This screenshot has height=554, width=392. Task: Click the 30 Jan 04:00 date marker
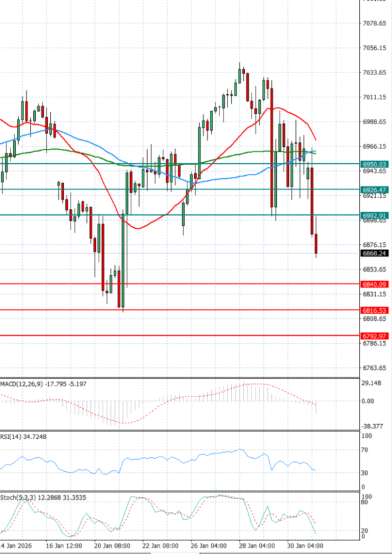tap(306, 545)
